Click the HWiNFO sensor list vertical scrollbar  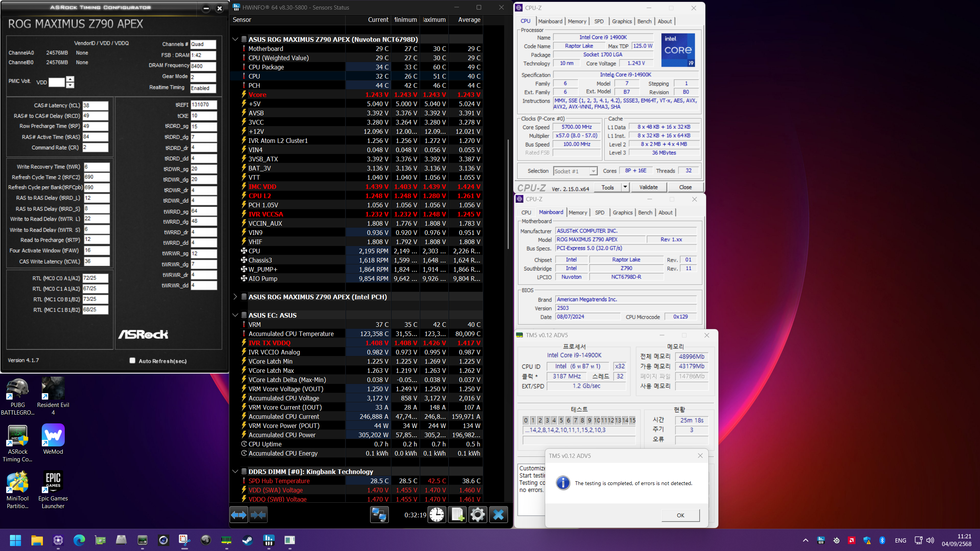click(x=508, y=194)
